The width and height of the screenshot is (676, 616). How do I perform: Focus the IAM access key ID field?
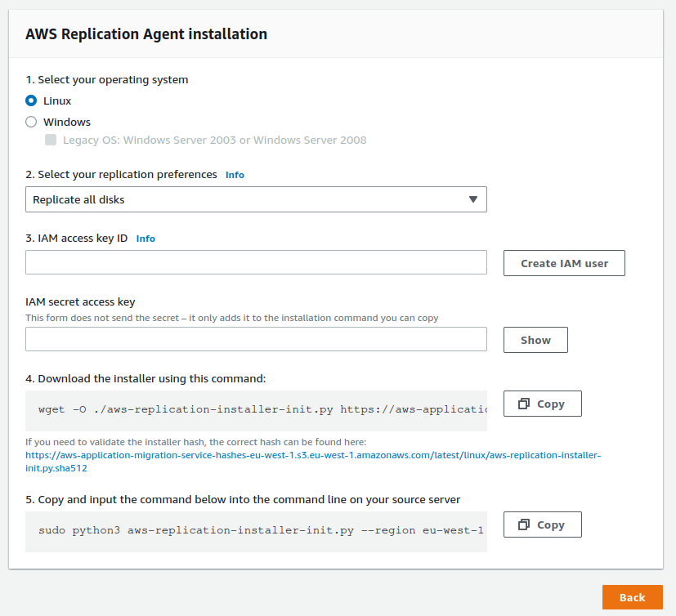tap(256, 262)
